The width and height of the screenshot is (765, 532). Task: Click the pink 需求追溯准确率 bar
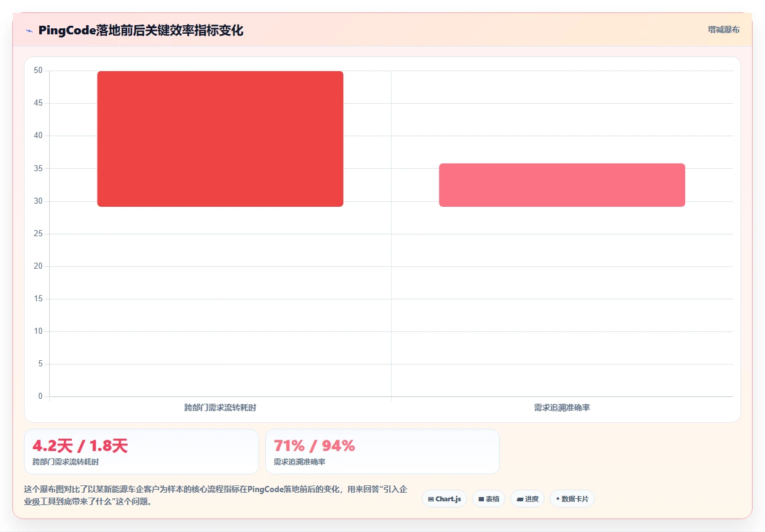[562, 185]
